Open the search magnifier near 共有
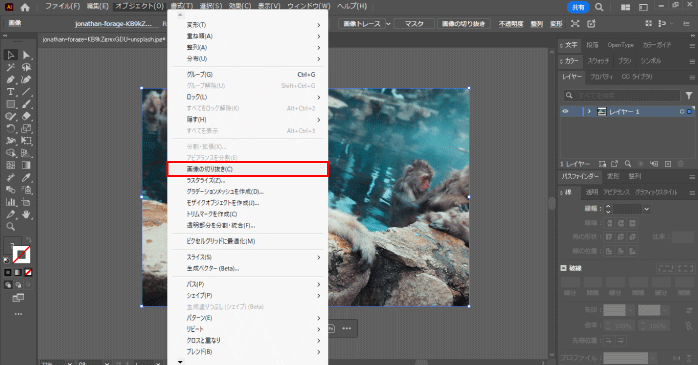Screen dimensions: 698x365 [x=599, y=7]
